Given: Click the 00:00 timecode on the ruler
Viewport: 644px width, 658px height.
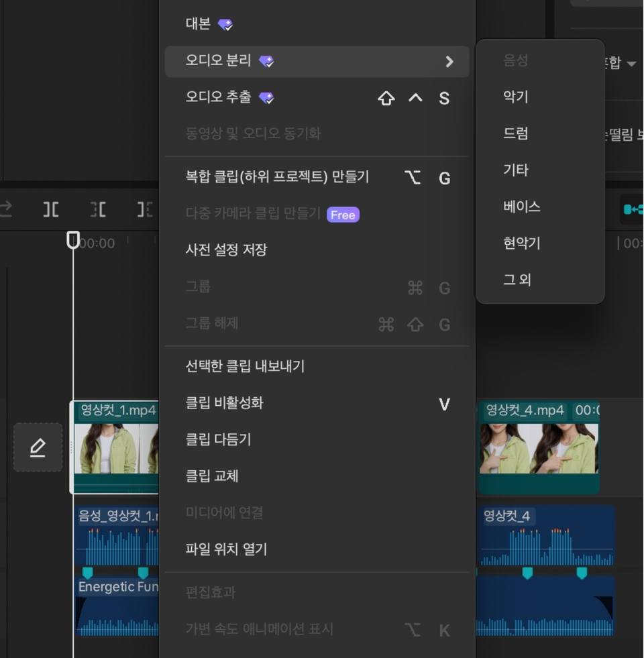Looking at the screenshot, I should point(97,243).
